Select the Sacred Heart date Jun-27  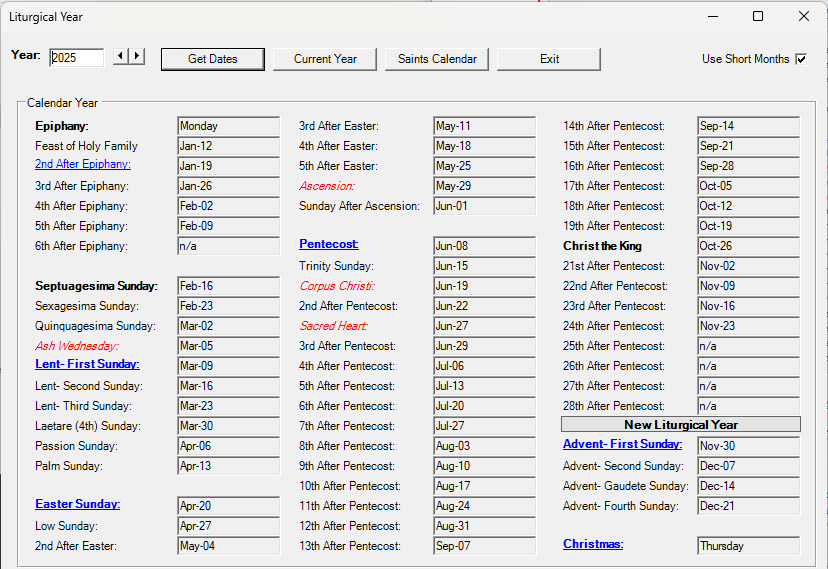pos(484,326)
